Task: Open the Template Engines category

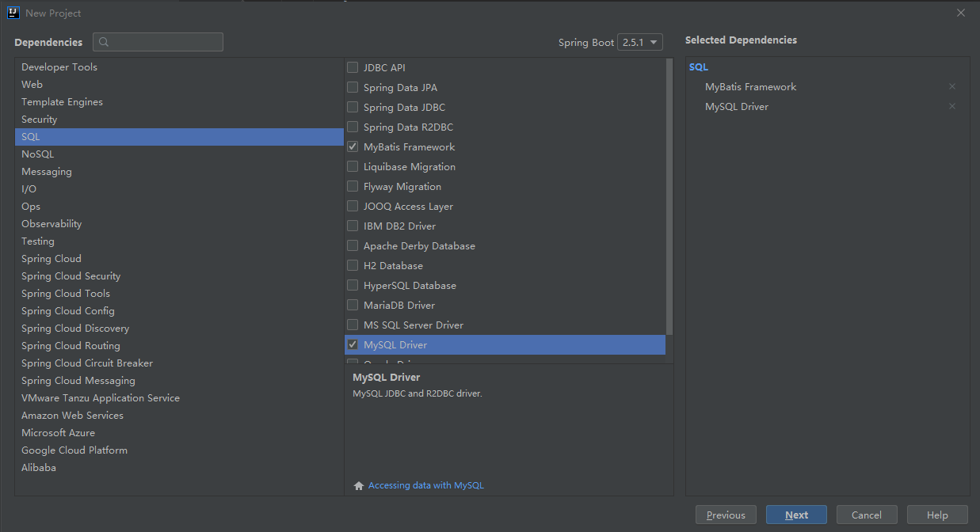Action: tap(179, 102)
